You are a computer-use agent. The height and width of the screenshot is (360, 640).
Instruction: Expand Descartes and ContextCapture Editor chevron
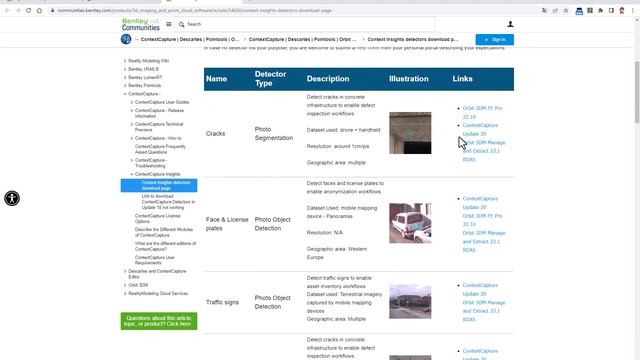pos(125,271)
